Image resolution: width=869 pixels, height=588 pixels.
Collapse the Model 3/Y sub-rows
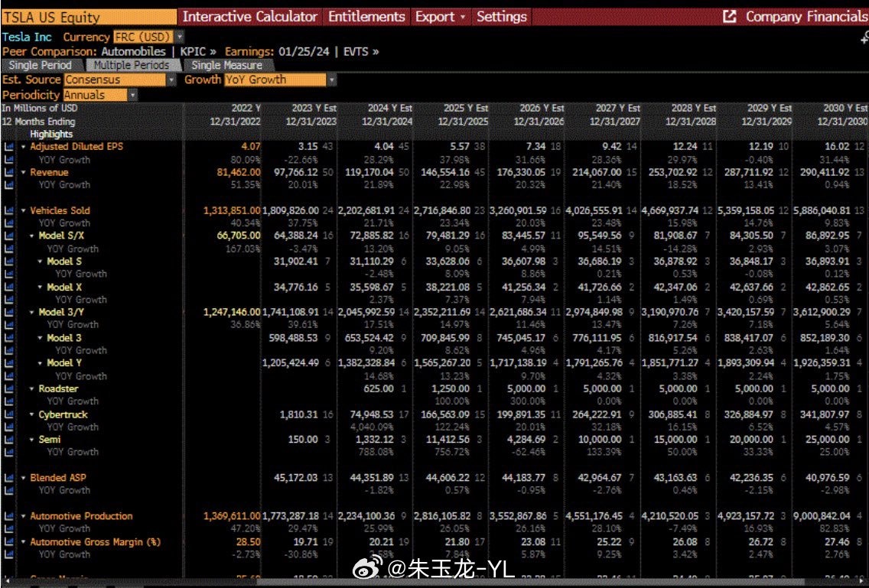tap(32, 313)
